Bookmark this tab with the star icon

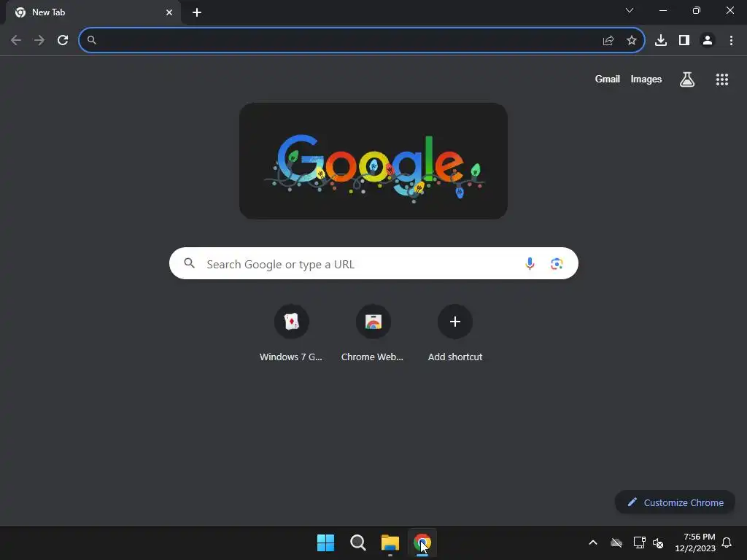pyautogui.click(x=631, y=41)
